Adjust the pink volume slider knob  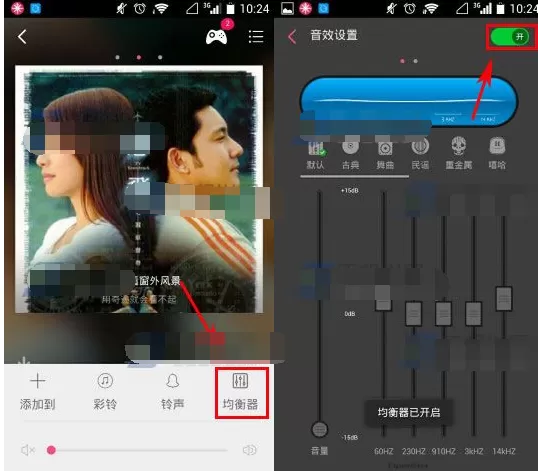[51, 450]
